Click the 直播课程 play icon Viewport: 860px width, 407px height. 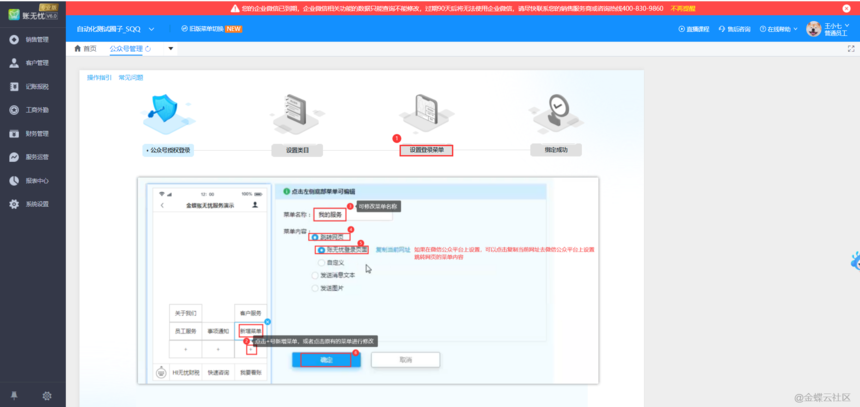click(682, 29)
